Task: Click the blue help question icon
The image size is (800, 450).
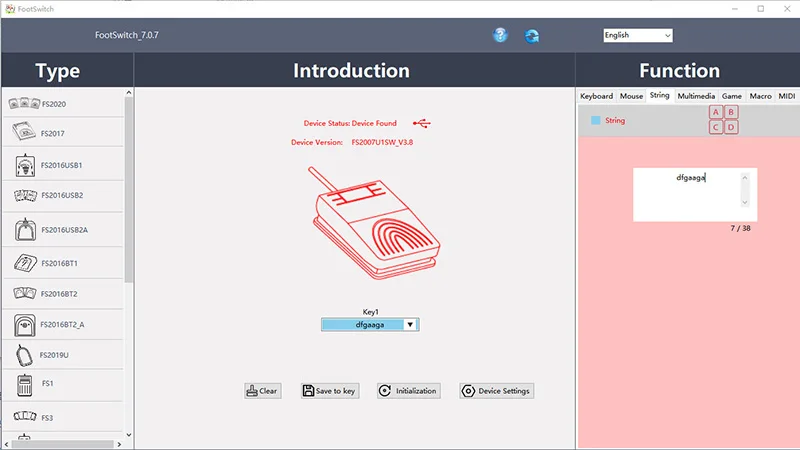Action: tap(500, 35)
